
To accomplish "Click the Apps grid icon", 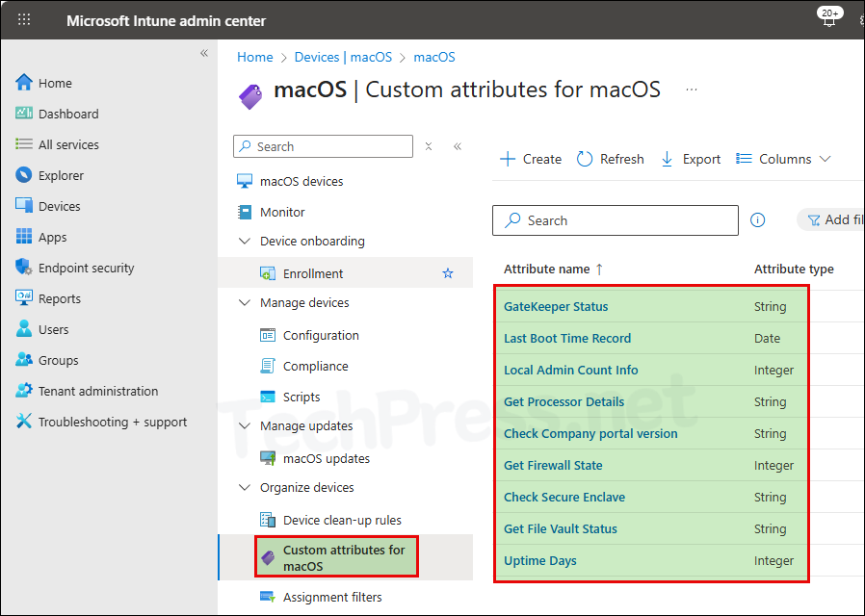I will tap(24, 237).
